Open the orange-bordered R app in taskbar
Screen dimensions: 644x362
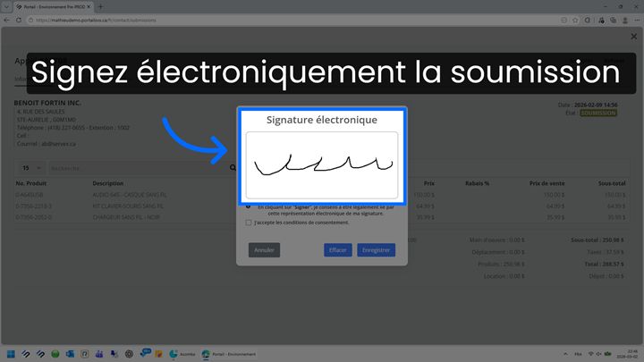(x=85, y=354)
